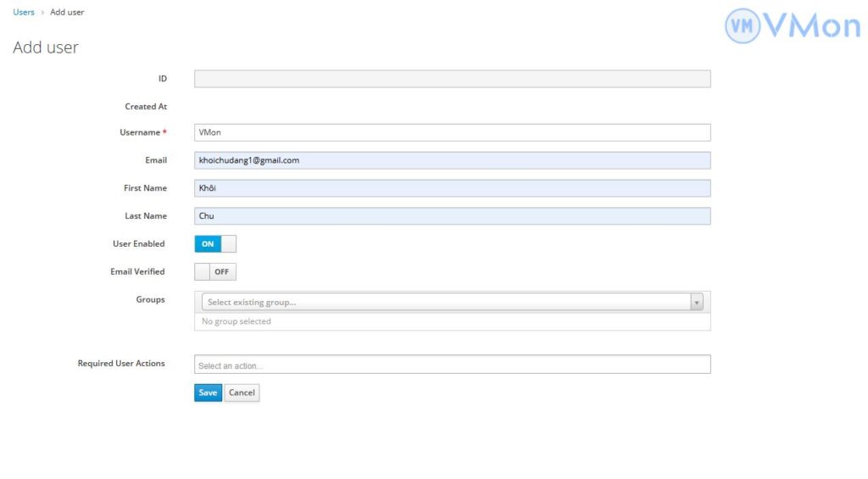
Task: Enable the Email Verified toggle
Action: click(x=215, y=272)
